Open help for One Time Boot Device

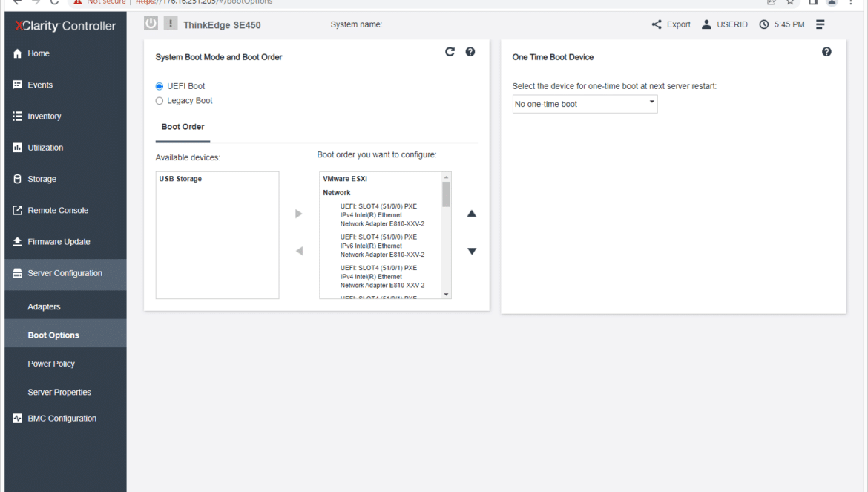point(826,51)
